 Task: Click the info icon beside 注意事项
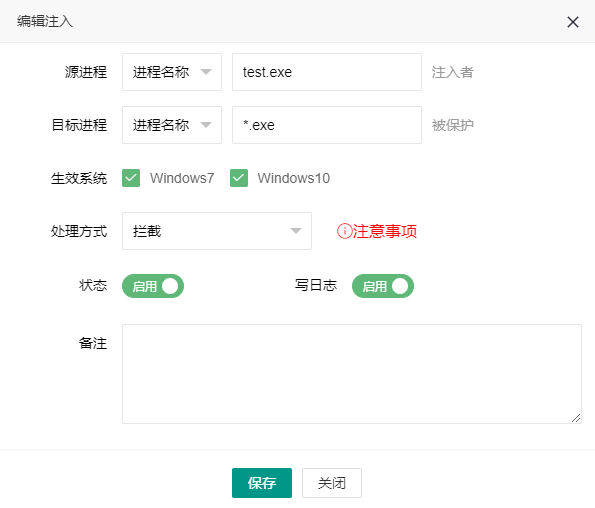(345, 231)
